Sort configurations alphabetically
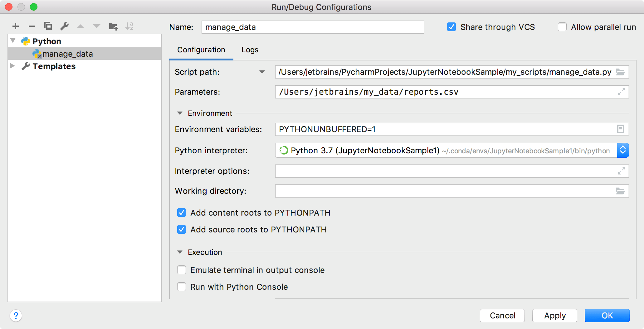The width and height of the screenshot is (644, 329). (129, 26)
